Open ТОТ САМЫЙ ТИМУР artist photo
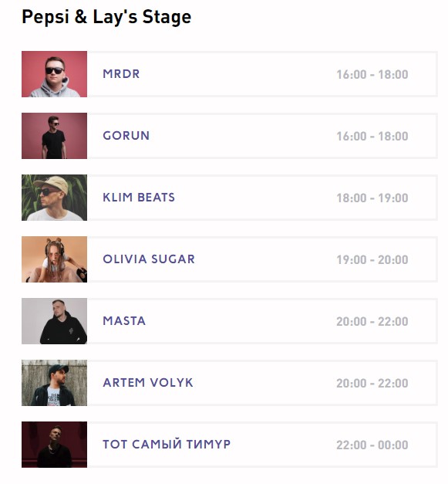448x484 pixels. coord(54,445)
